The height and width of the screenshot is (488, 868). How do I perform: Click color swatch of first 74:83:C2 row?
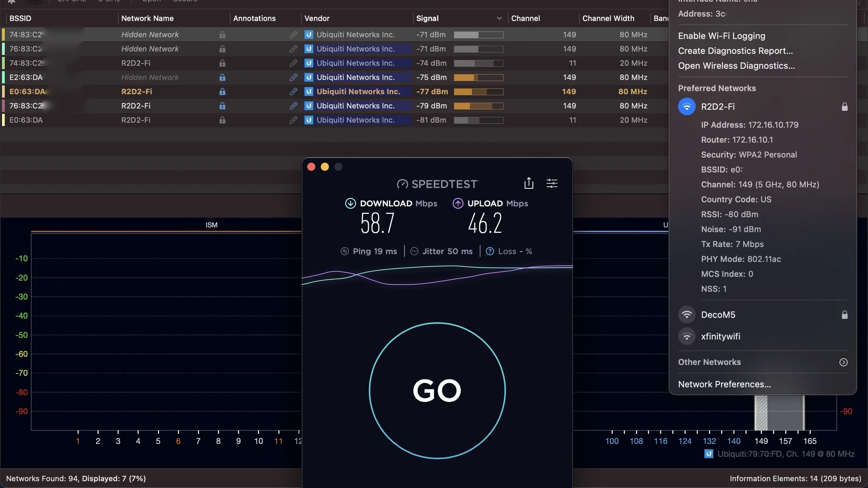(3, 35)
